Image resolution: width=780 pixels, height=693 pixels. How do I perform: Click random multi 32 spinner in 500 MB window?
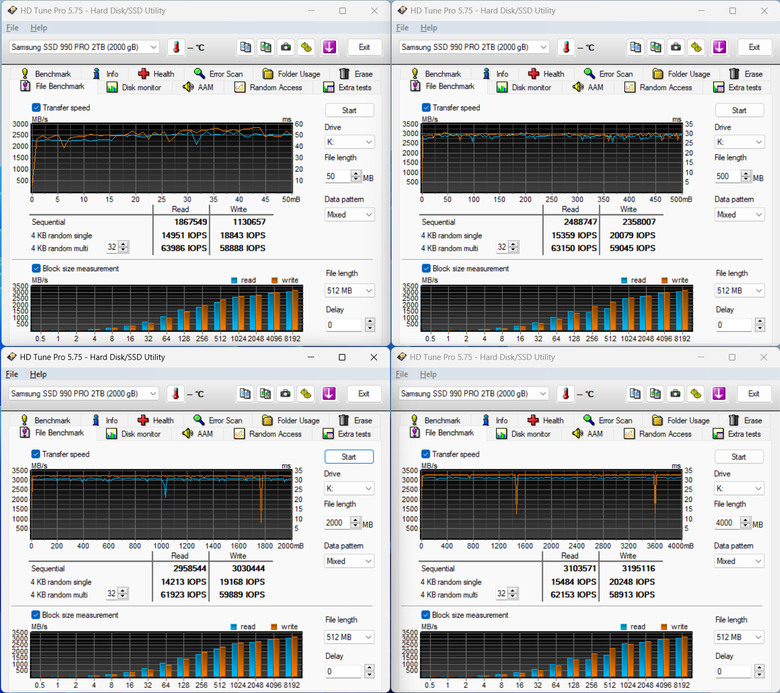point(514,247)
